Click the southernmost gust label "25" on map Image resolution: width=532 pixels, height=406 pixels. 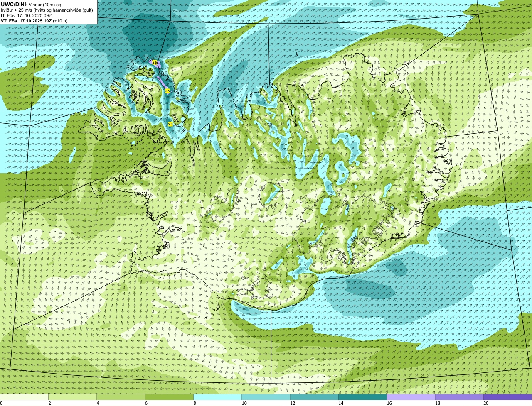click(170, 124)
